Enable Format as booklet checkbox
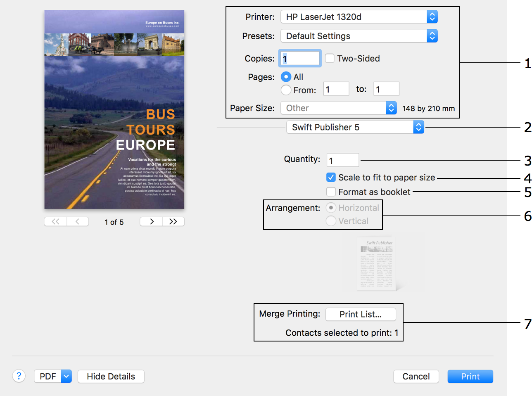The height and width of the screenshot is (396, 532). [331, 192]
